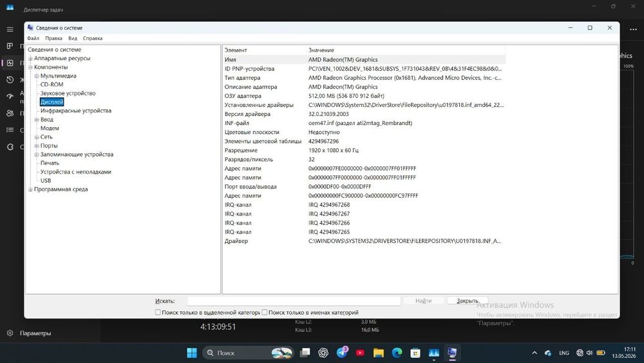Select the Сведения о системе root node

tap(55, 50)
